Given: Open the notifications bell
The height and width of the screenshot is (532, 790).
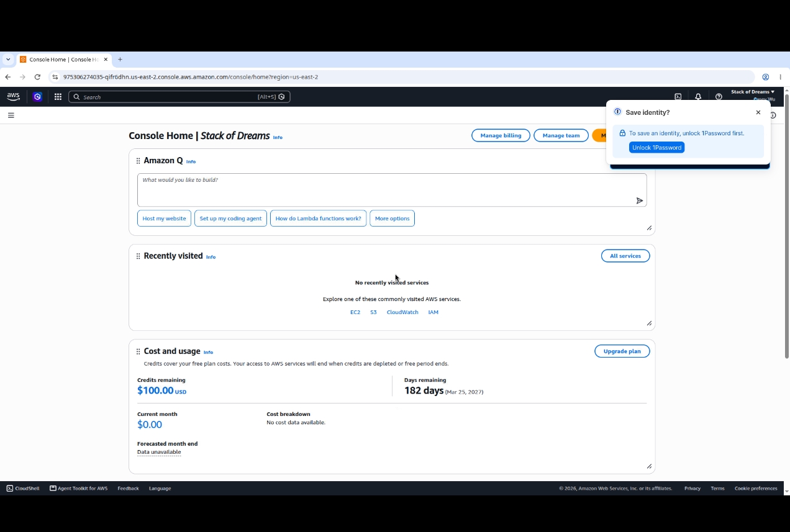Looking at the screenshot, I should 698,97.
